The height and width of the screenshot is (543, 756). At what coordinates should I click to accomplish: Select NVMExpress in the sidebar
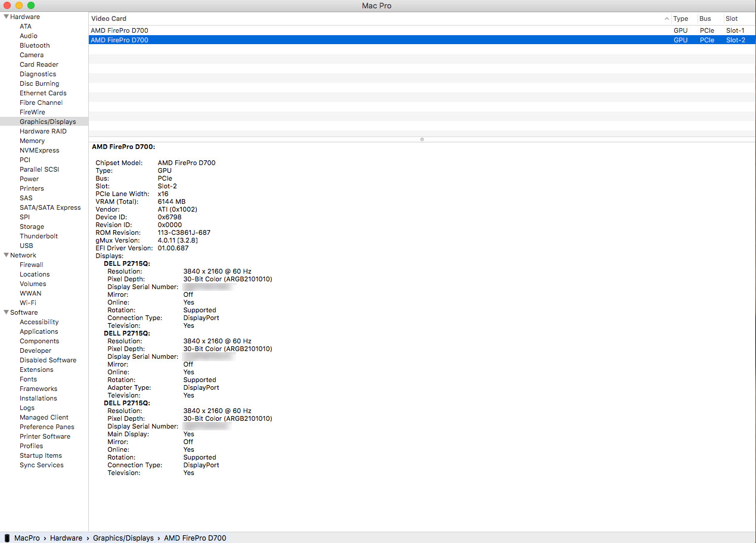pyautogui.click(x=39, y=150)
